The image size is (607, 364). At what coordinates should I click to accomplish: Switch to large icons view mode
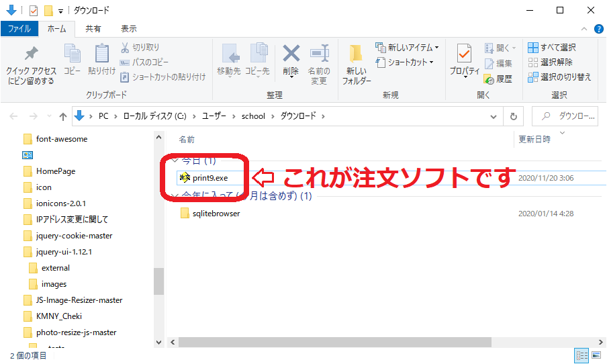coord(596,355)
